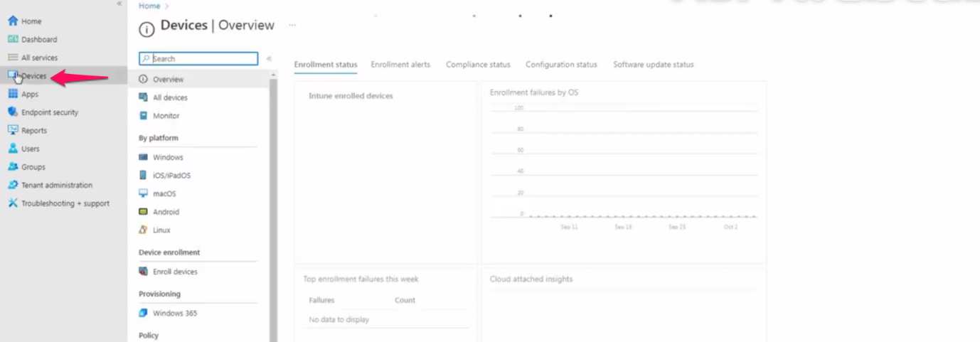This screenshot has height=342, width=980.
Task: Select the All services list icon
Action: (12, 58)
